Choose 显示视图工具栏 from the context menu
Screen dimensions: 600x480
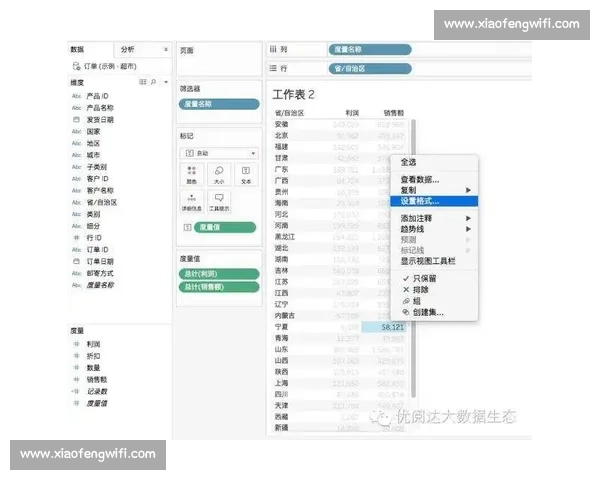coord(434,261)
